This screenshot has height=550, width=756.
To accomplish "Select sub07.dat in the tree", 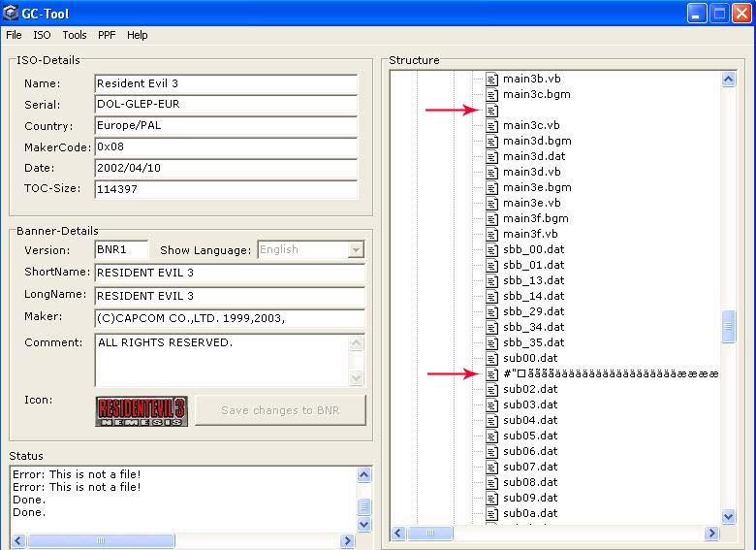I will pos(530,467).
